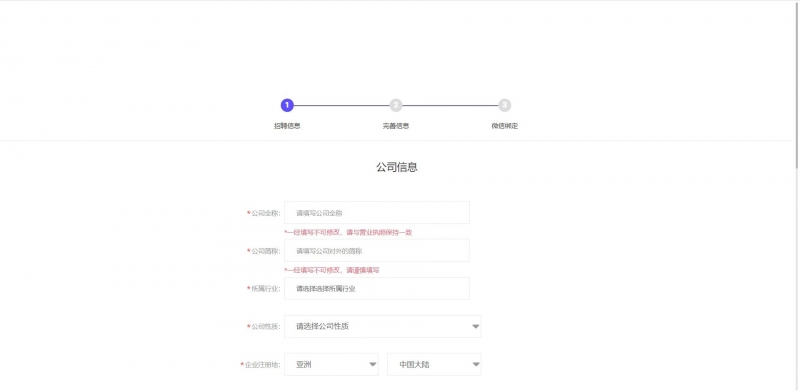Click the purple step 1 circle
This screenshot has height=392, width=800.
point(287,105)
